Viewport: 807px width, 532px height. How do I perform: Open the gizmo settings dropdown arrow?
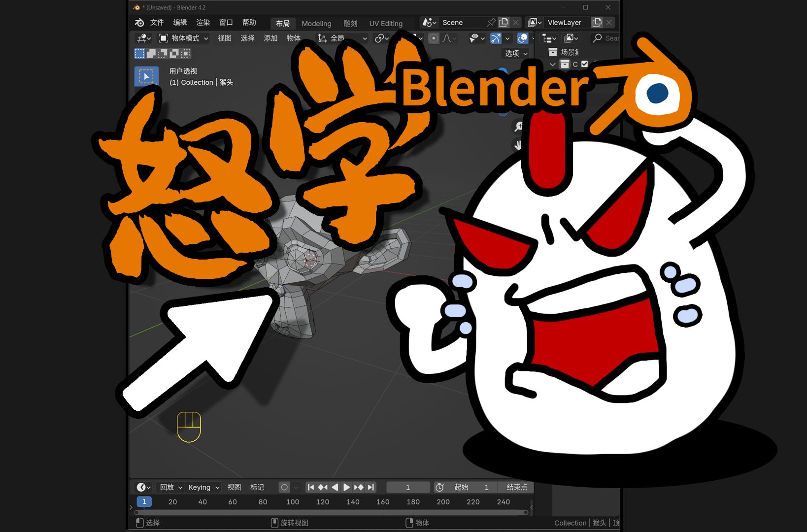pyautogui.click(x=507, y=38)
